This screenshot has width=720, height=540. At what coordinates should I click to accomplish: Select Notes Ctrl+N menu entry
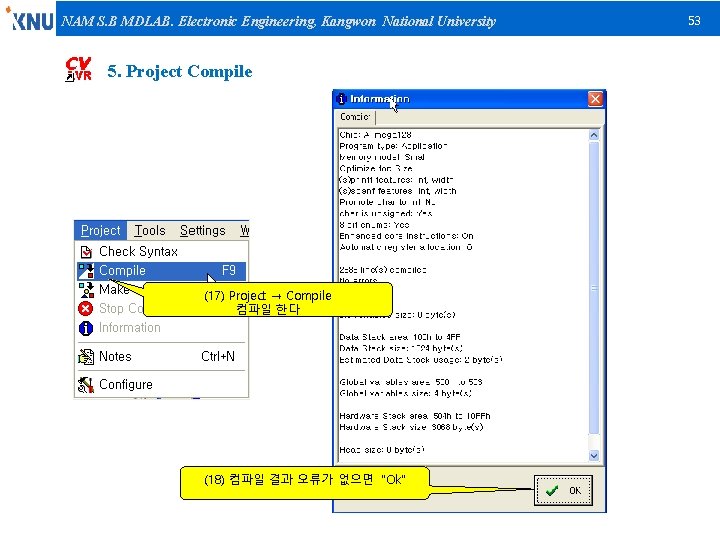pyautogui.click(x=161, y=356)
